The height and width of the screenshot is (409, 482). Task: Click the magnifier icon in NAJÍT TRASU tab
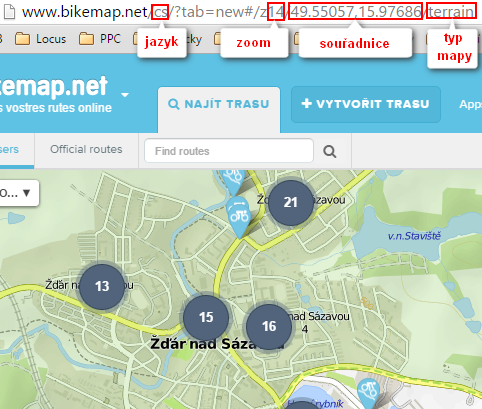pos(174,104)
